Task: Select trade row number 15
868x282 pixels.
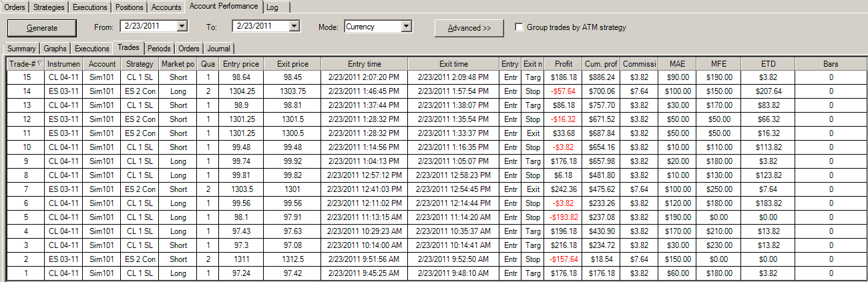Action: 27,77
